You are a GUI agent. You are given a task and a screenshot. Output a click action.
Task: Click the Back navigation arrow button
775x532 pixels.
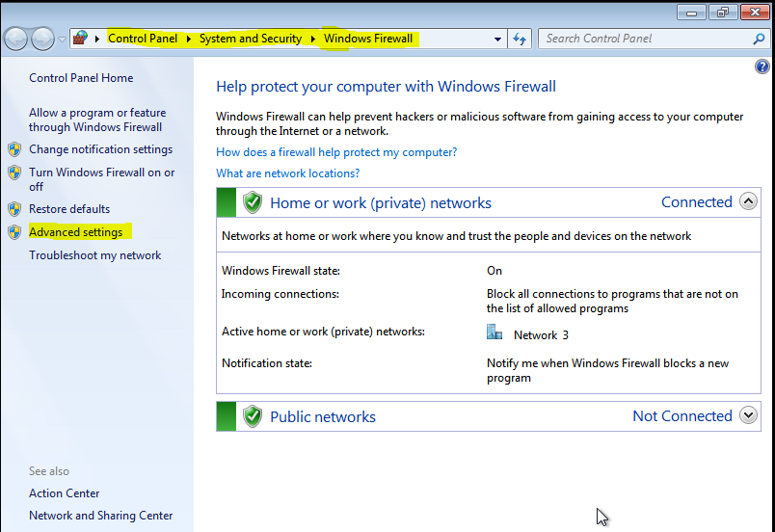(15, 39)
